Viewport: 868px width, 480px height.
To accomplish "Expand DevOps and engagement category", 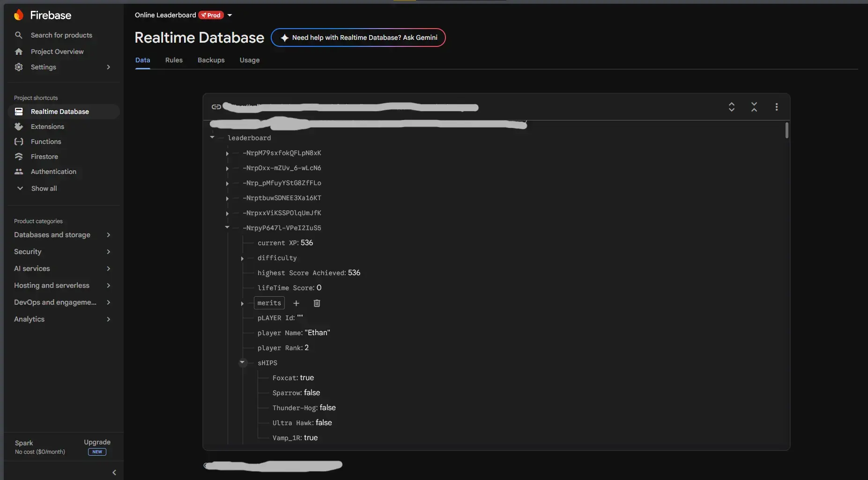I will click(109, 302).
